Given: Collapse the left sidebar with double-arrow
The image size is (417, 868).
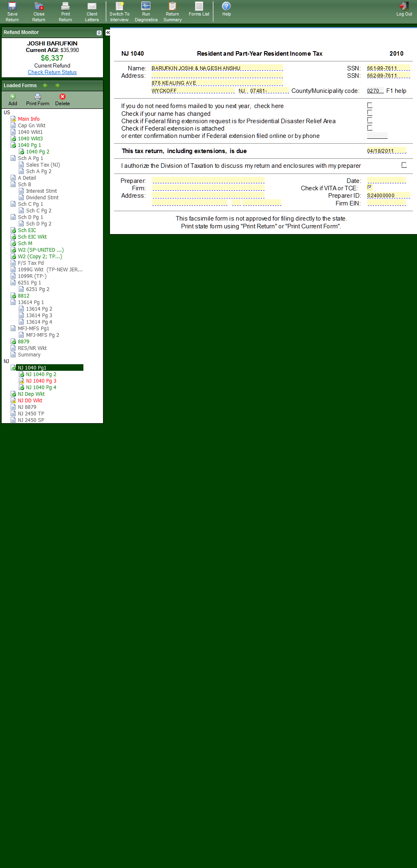Looking at the screenshot, I should click(108, 32).
